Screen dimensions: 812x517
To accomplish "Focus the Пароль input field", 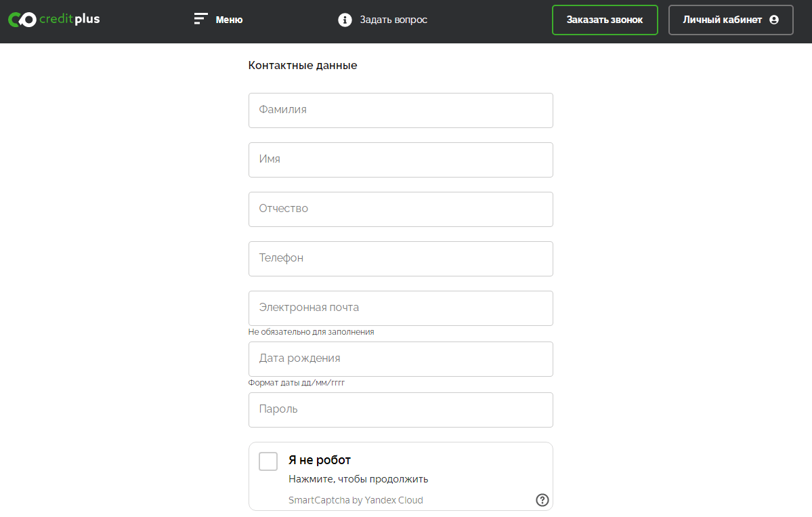I will (401, 410).
